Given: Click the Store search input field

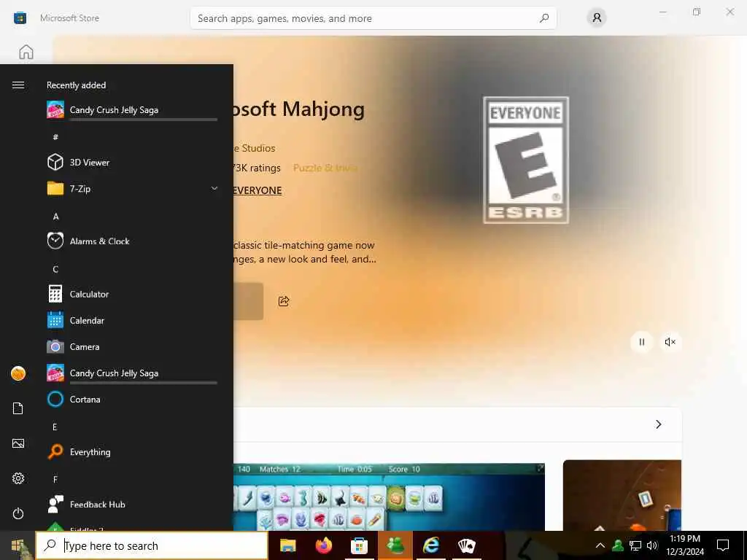Looking at the screenshot, I should 373,18.
